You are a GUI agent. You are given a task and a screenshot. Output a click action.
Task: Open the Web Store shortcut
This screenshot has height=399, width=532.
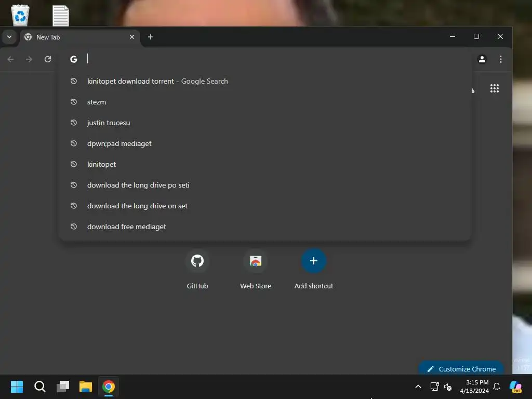tap(256, 270)
